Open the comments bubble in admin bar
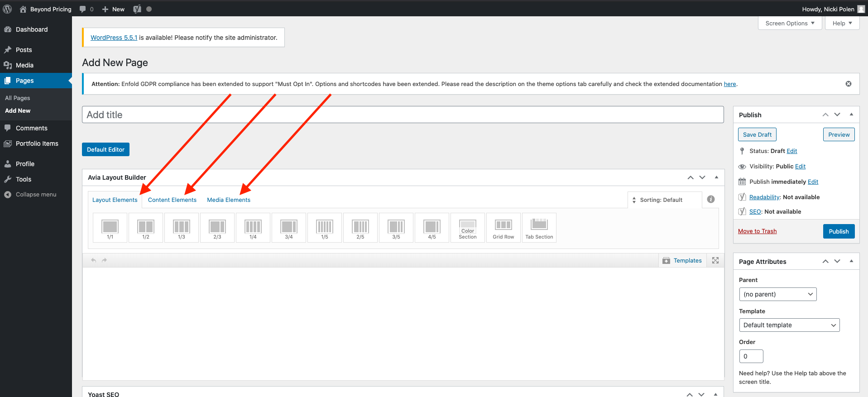 86,9
